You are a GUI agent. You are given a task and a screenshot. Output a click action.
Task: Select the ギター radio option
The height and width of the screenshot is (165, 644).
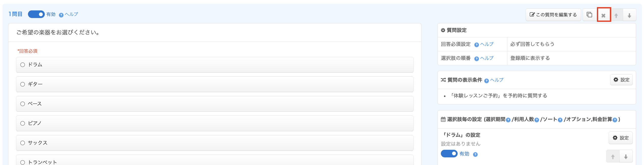(x=23, y=84)
